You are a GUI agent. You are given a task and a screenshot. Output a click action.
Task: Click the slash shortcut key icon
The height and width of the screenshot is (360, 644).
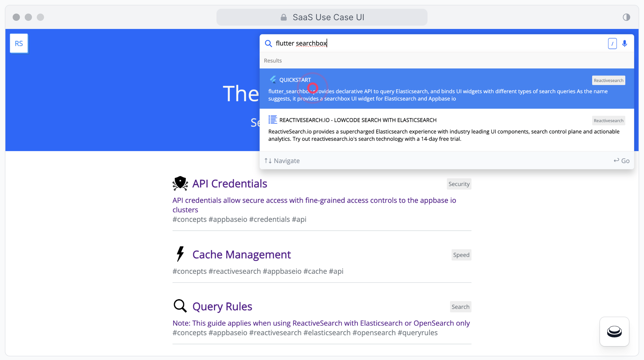(x=612, y=43)
